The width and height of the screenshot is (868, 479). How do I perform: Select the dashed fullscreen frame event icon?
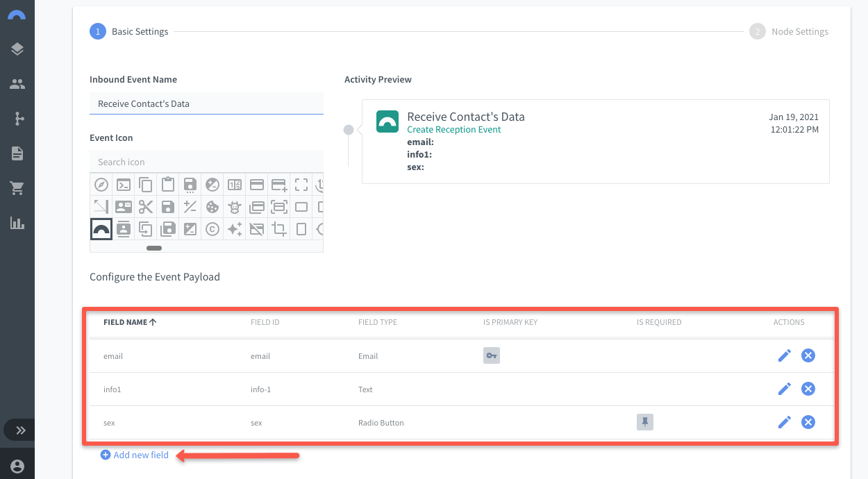pyautogui.click(x=301, y=185)
